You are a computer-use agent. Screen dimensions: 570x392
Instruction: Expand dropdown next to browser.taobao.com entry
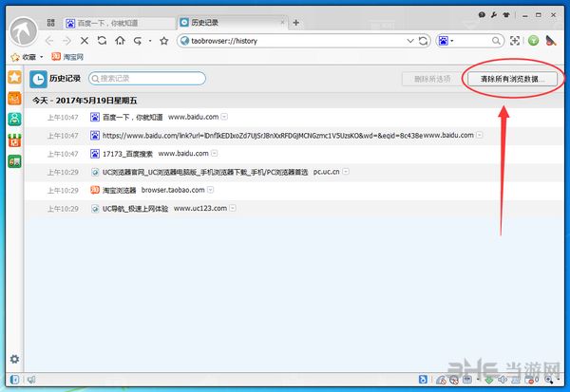(221, 190)
